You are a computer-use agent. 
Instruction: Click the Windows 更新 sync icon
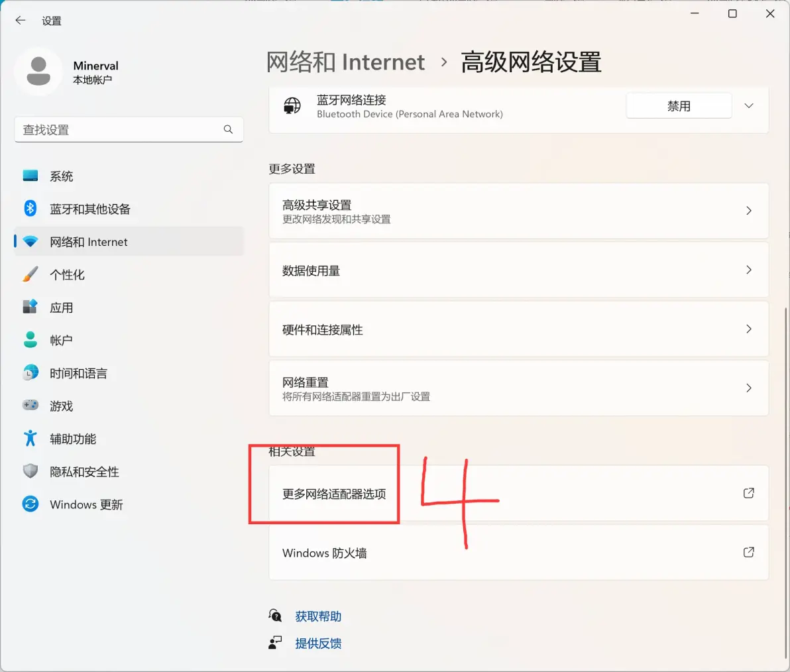[x=30, y=504]
